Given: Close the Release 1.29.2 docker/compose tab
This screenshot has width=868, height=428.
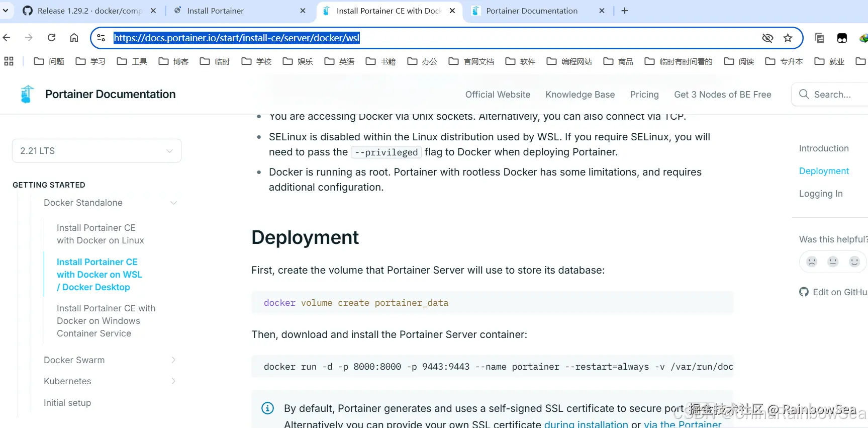Looking at the screenshot, I should pos(153,11).
